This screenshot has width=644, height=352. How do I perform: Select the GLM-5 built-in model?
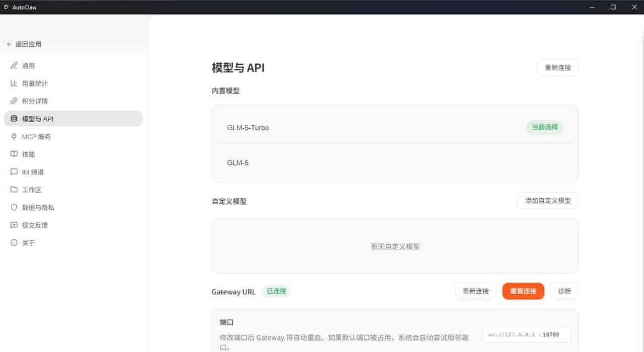tap(395, 163)
